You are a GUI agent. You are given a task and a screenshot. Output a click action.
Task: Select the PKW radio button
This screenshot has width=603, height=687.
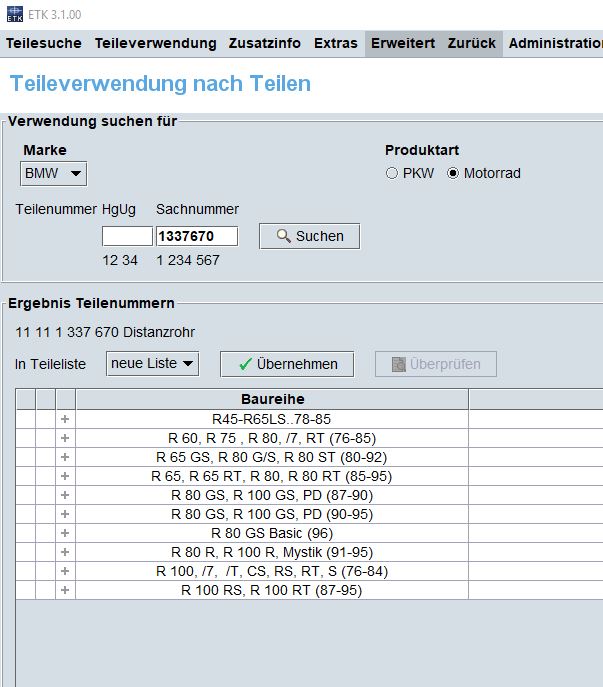click(x=392, y=174)
